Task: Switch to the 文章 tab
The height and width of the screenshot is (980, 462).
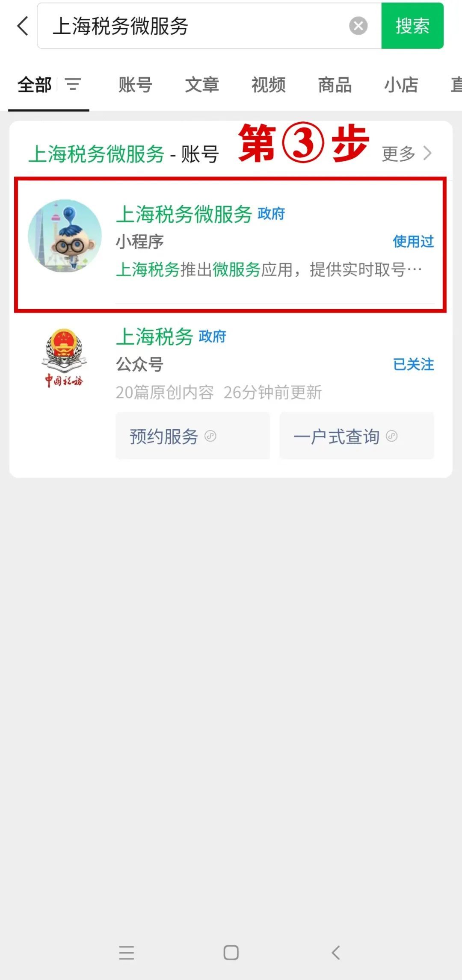Action: point(202,85)
